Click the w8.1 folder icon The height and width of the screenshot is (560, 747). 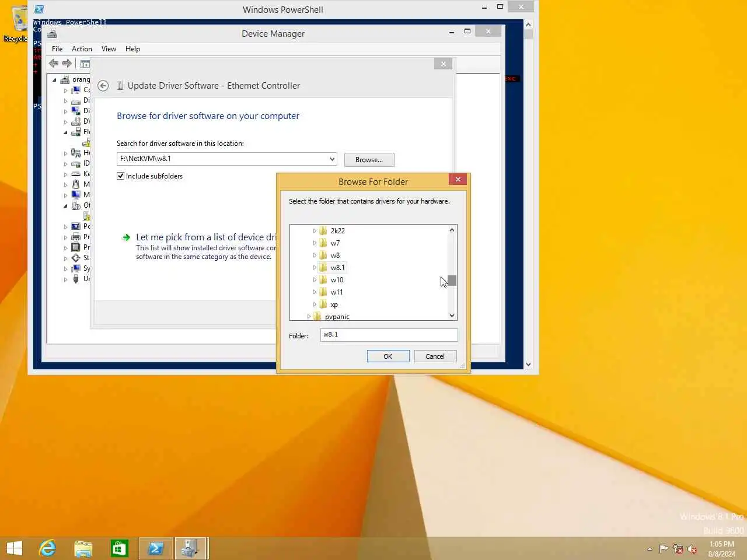(x=323, y=268)
